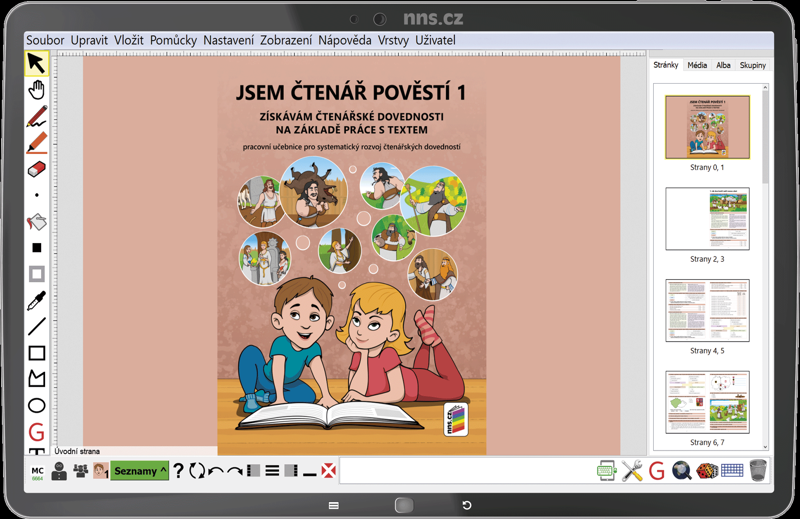Open the Skupiny tab

click(753, 65)
